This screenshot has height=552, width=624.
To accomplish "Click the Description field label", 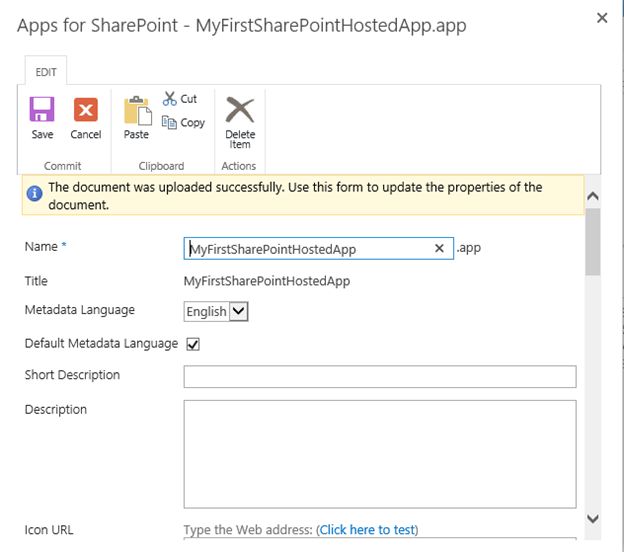I will [56, 410].
